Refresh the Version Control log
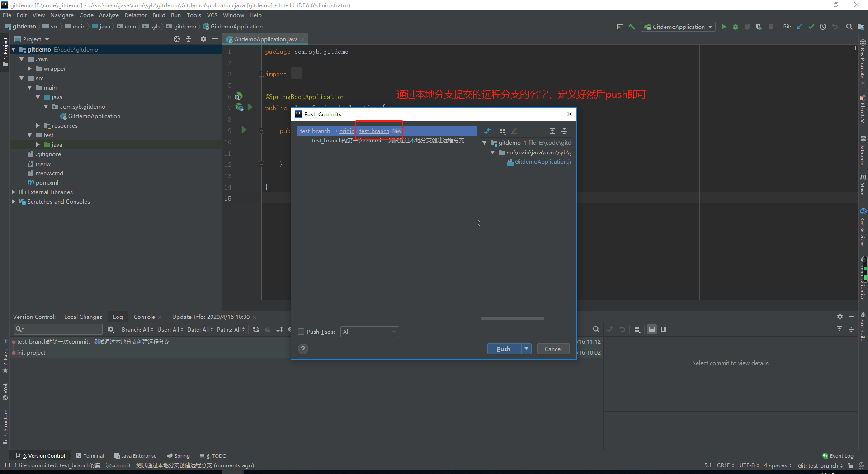The height and width of the screenshot is (474, 868). click(256, 329)
